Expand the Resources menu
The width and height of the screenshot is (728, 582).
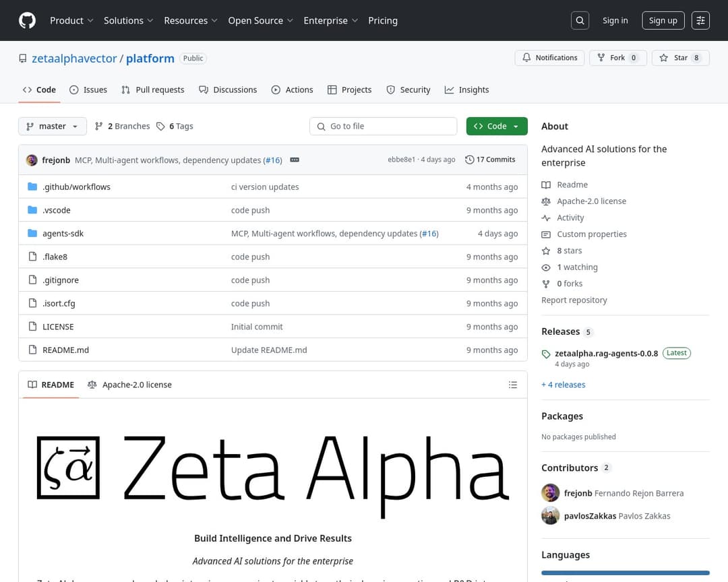click(x=190, y=20)
